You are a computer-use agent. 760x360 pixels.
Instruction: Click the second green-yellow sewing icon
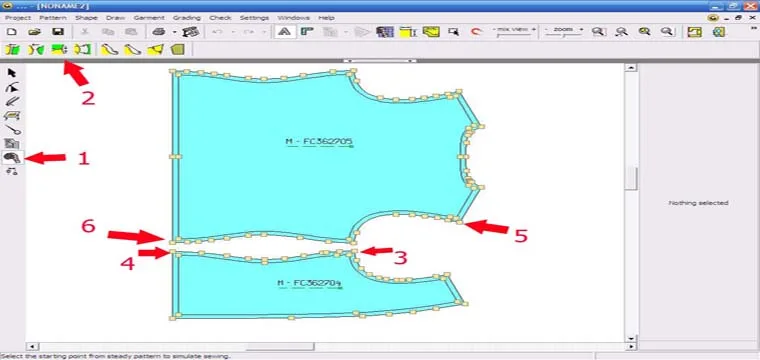coord(35,49)
